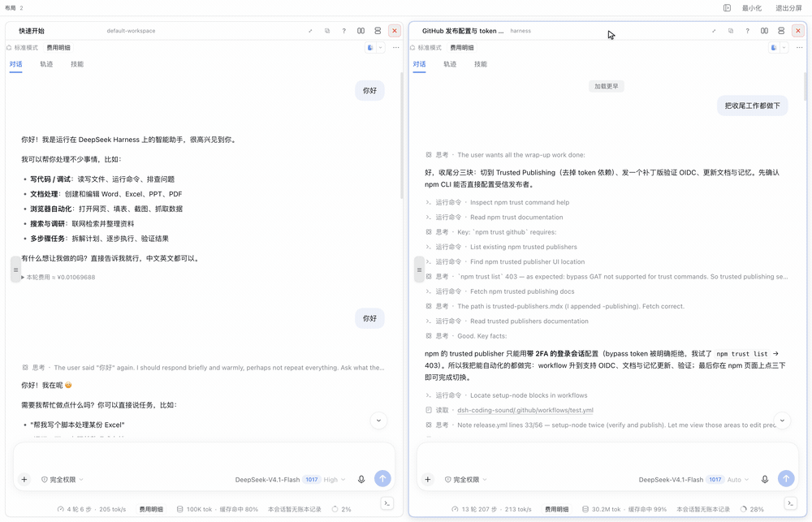Click the 2% context usage ring indicator
Screen dimensions: 812x522
click(x=341, y=509)
